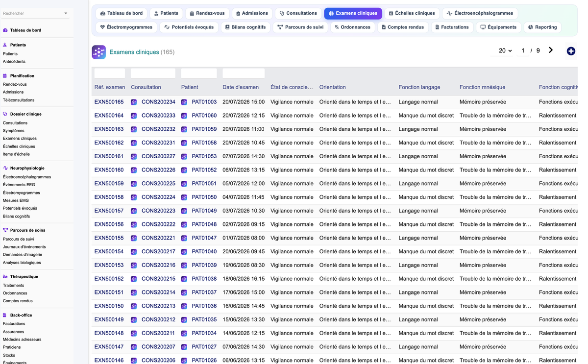Click the Rechercher search field

[x=32, y=13]
